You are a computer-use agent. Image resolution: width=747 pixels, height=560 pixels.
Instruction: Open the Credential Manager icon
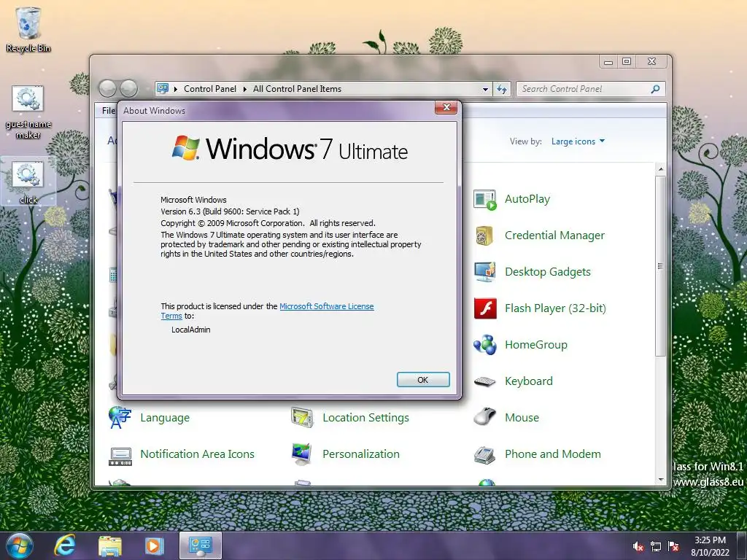click(x=485, y=236)
